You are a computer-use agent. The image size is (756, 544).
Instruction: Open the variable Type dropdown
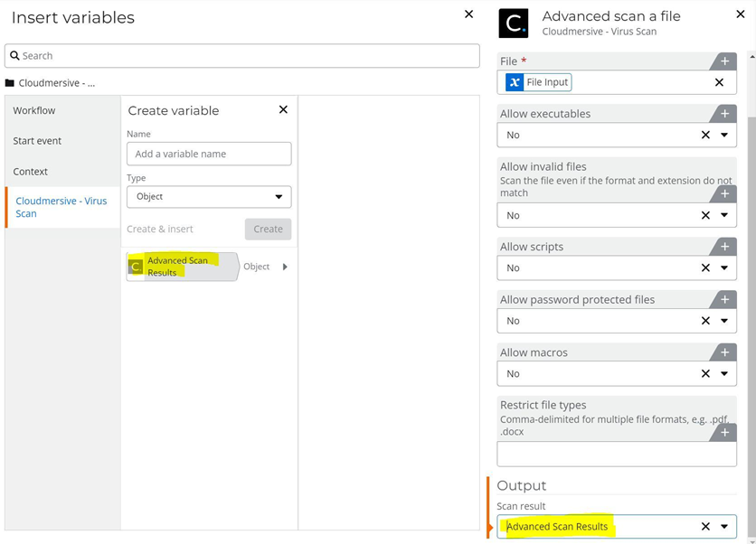(x=209, y=197)
